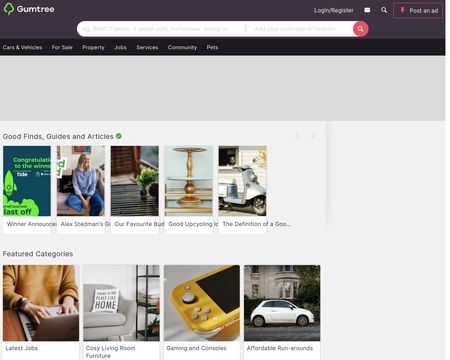Screen dimensions: 450x360
Task: Open the messages envelope icon
Action: pyautogui.click(x=367, y=10)
